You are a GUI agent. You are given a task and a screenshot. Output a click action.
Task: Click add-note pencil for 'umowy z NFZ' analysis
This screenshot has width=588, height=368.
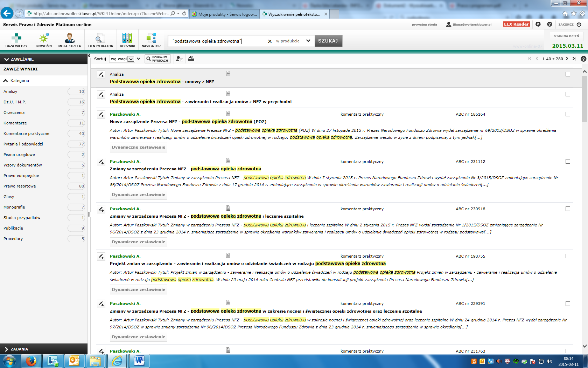tap(101, 75)
